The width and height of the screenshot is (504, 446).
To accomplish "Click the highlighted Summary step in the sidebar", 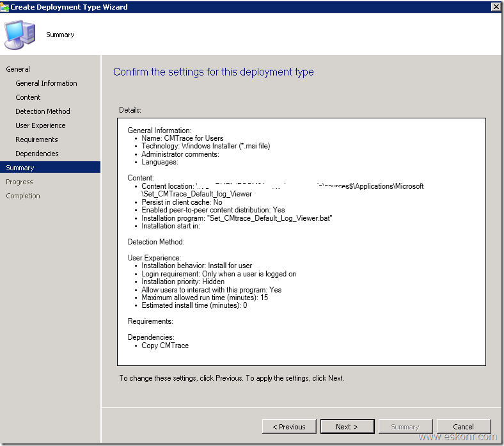I will [20, 168].
